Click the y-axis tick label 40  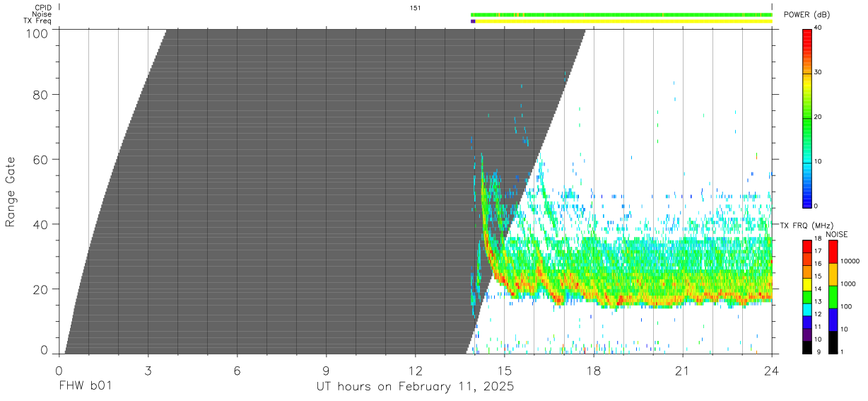[x=40, y=224]
